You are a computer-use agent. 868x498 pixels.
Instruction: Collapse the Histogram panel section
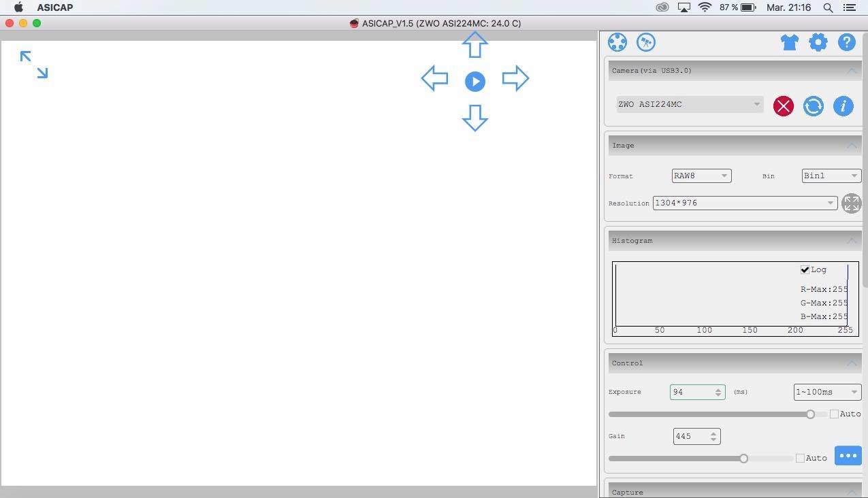pyautogui.click(x=852, y=241)
